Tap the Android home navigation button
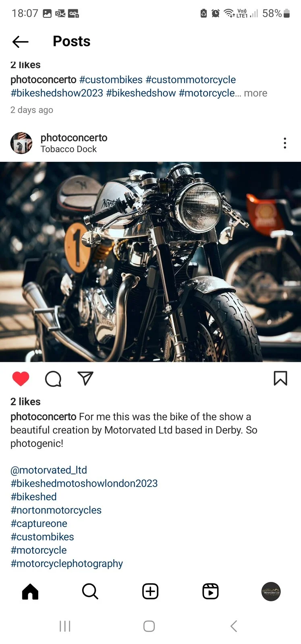Image resolution: width=301 pixels, height=644 pixels. 149,626
